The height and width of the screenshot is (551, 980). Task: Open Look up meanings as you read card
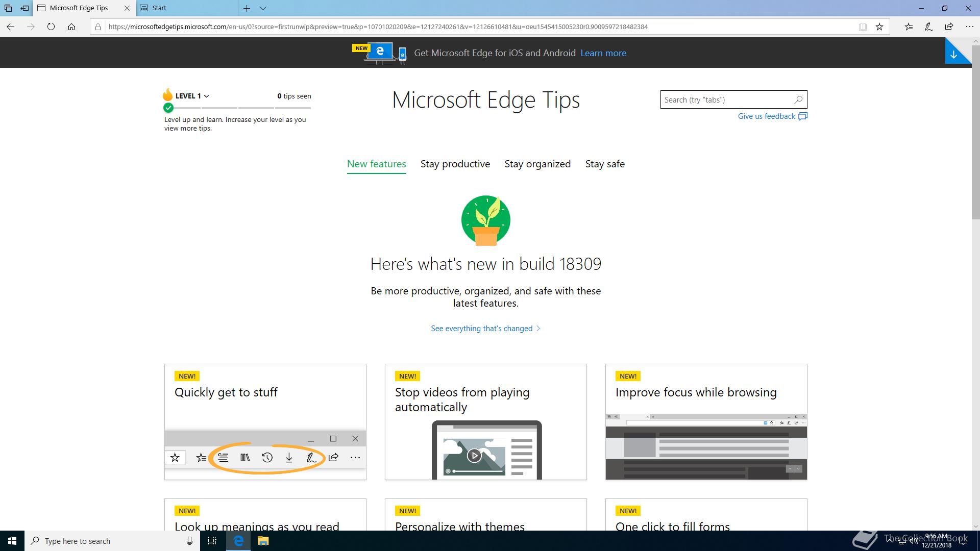(x=265, y=515)
